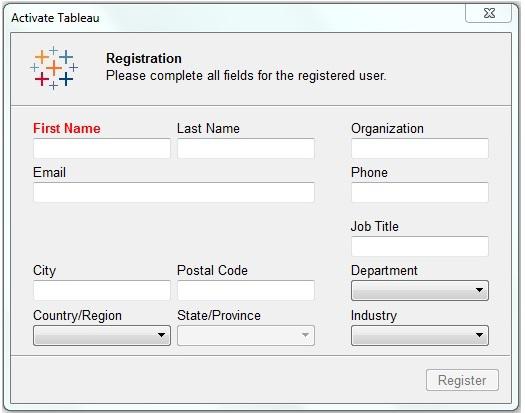Select the Postal Code field
Screen dimensions: 525x413
pyautogui.click(x=246, y=290)
